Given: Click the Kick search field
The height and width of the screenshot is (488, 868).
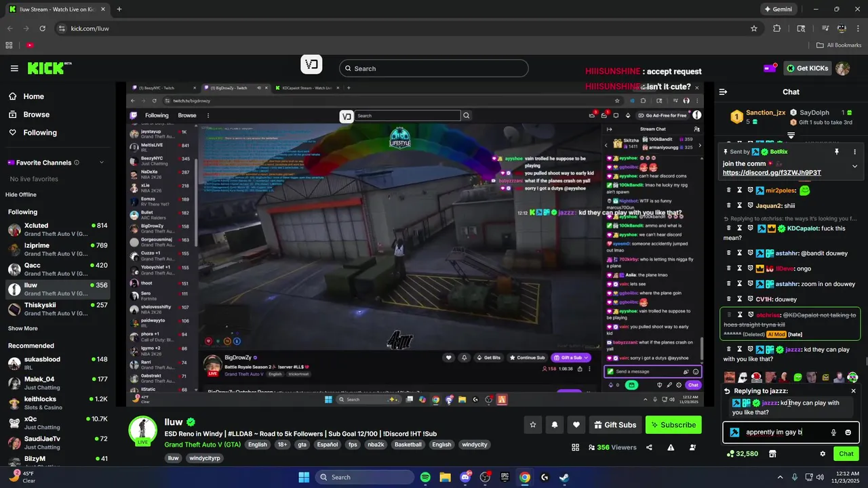Looking at the screenshot, I should 434,68.
